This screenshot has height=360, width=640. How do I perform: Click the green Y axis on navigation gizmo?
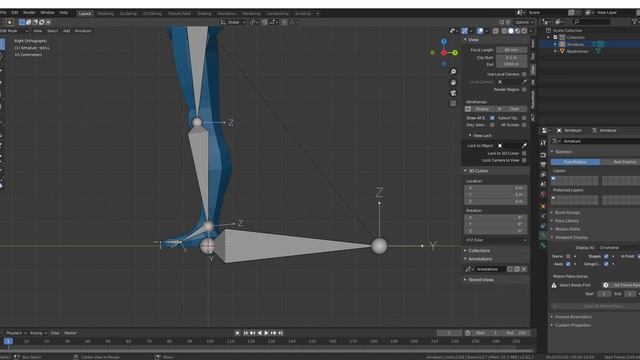[x=455, y=53]
